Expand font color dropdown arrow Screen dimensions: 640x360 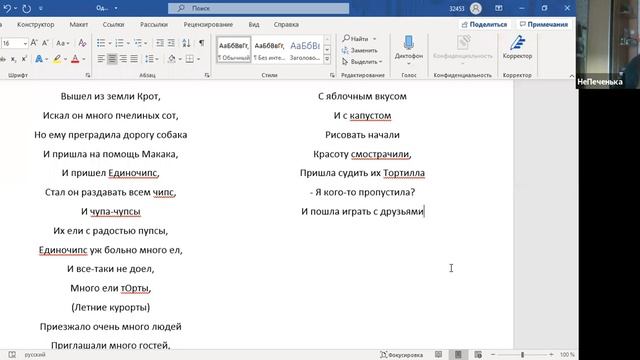pyautogui.click(x=84, y=60)
